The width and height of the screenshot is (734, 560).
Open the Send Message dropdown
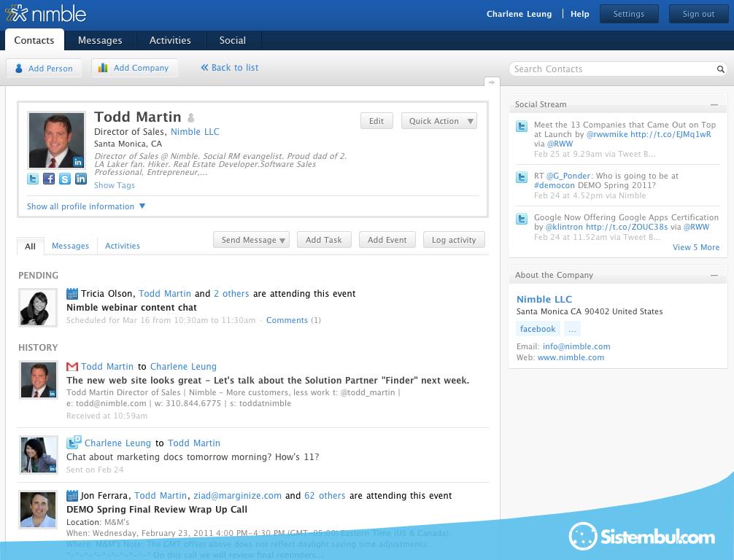click(x=252, y=240)
